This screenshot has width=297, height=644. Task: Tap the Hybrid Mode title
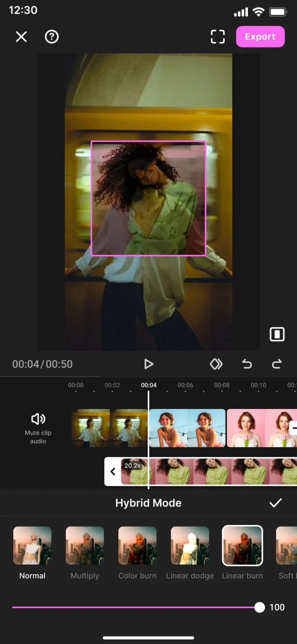click(148, 503)
